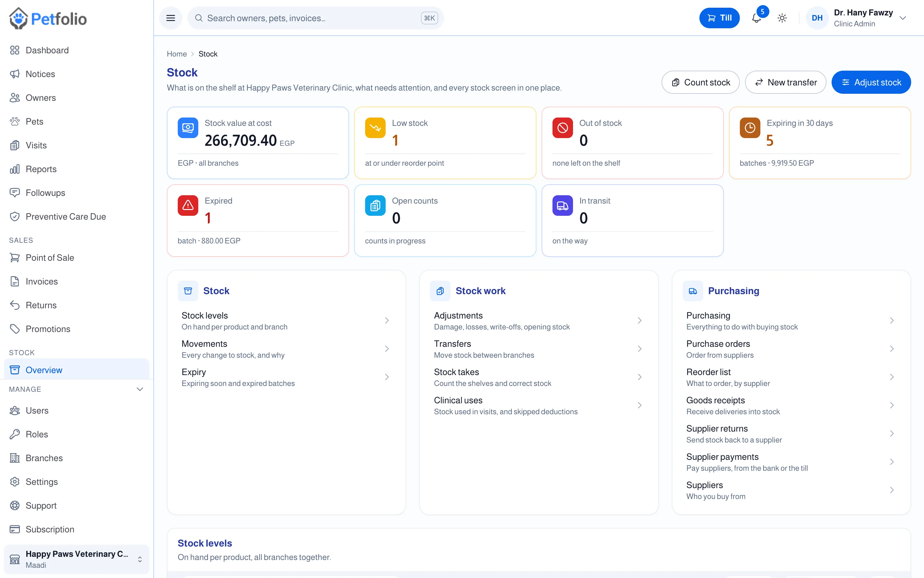The image size is (924, 578).
Task: Open the Till button
Action: click(x=719, y=18)
